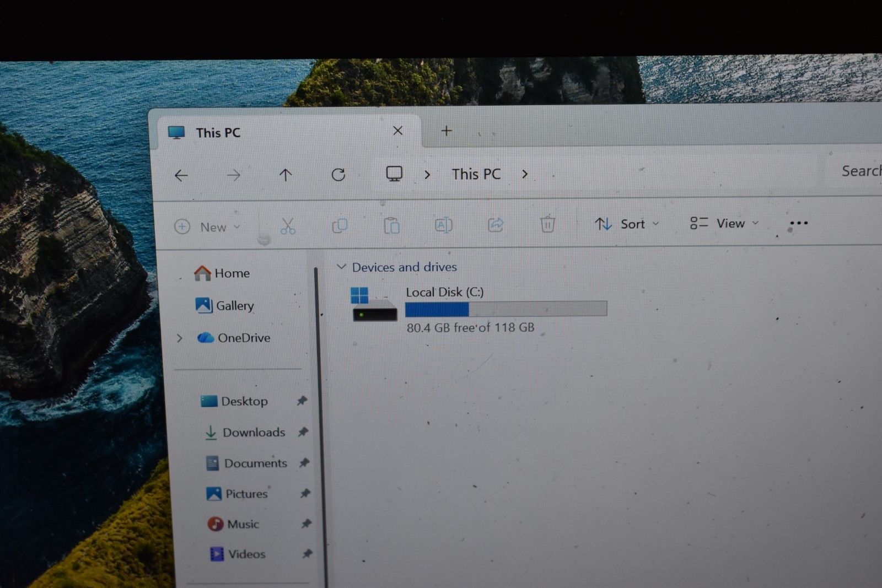Click the pin icon next to Videos
Screen dimensions: 882x588
308,553
